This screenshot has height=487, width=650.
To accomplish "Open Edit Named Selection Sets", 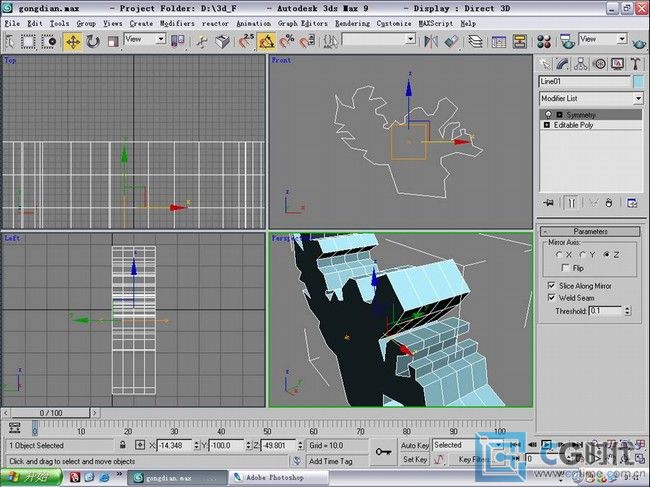I will point(331,41).
